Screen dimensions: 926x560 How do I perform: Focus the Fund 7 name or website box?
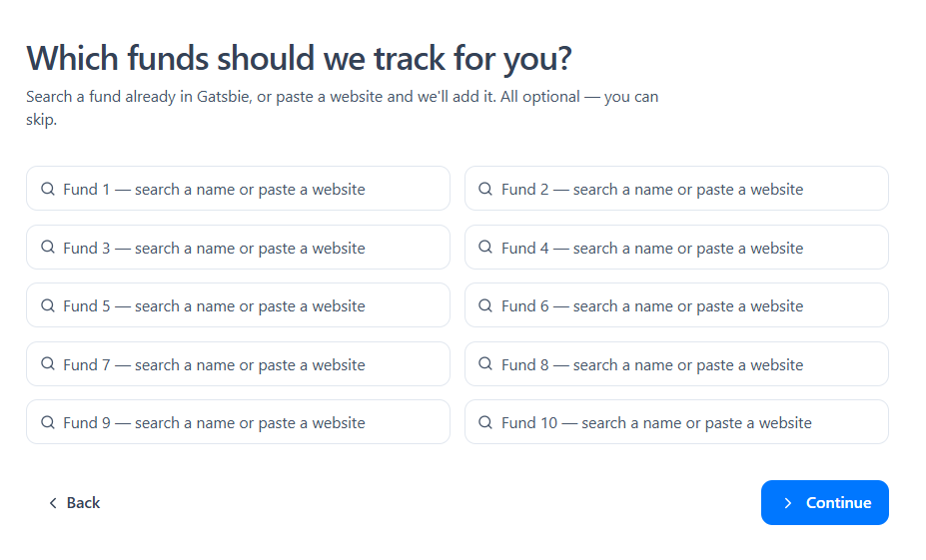coord(238,364)
